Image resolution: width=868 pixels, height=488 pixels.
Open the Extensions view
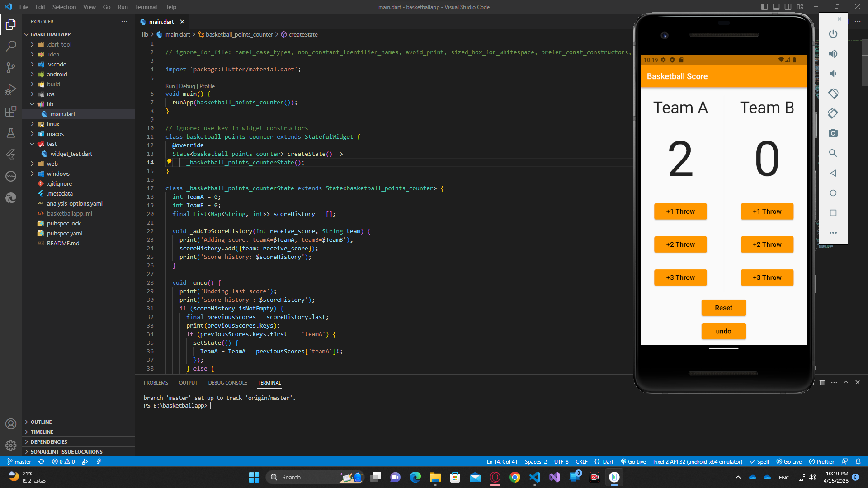click(11, 112)
